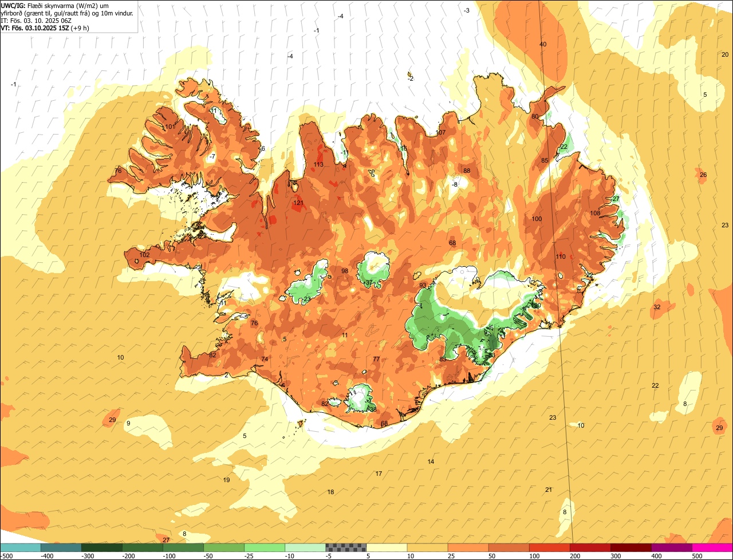Click legend swatch between -300 and -200
The width and height of the screenshot is (733, 560).
tap(102, 547)
